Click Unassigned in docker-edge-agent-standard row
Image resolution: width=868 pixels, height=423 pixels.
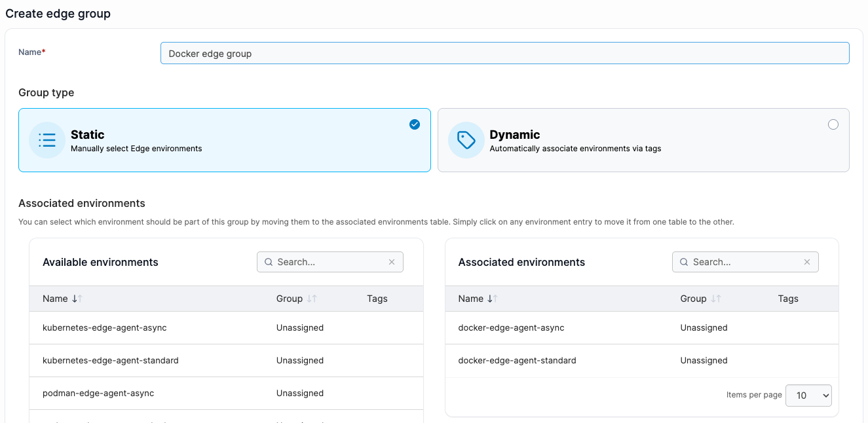coord(704,361)
